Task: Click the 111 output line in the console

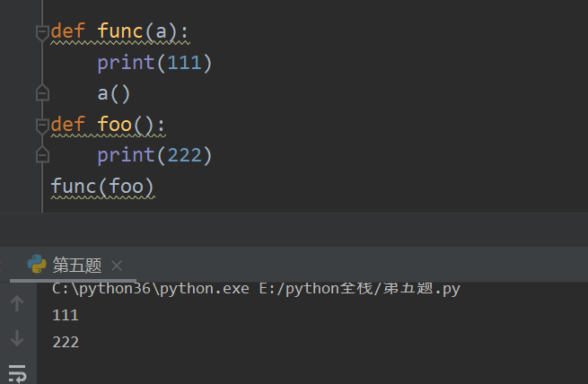Action: click(66, 315)
